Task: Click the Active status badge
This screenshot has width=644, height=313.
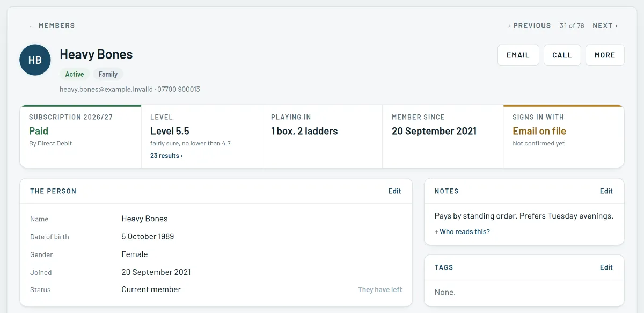Action: (x=75, y=74)
